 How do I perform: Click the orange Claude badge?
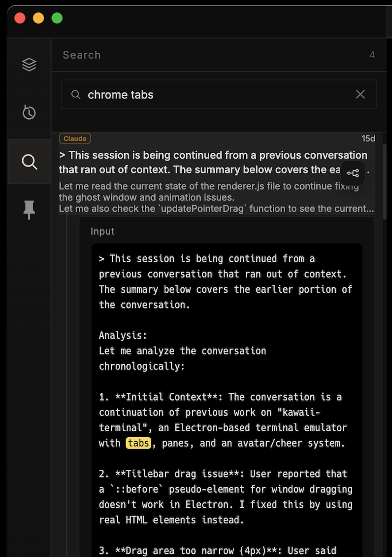tap(75, 139)
